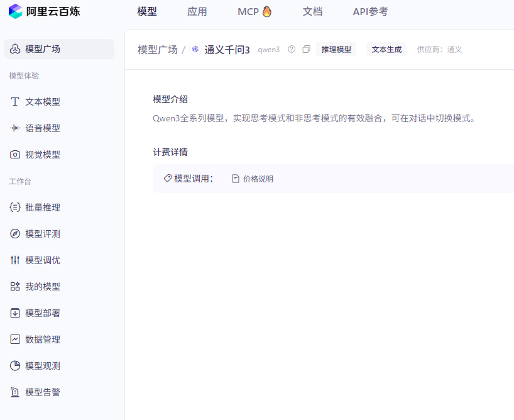Image resolution: width=514 pixels, height=420 pixels.
Task: Click the copy icon next to qwen3
Action: (306, 49)
